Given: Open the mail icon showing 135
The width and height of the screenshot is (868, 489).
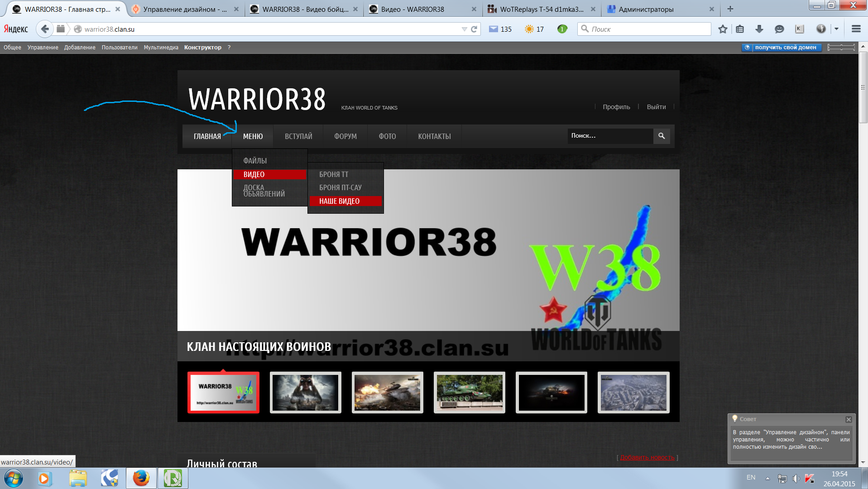Looking at the screenshot, I should pyautogui.click(x=500, y=29).
